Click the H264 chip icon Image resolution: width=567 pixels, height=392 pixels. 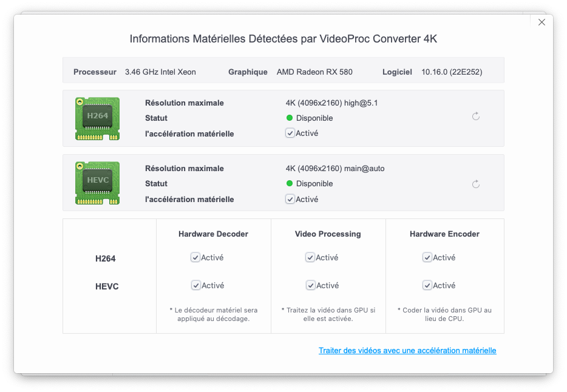[97, 118]
